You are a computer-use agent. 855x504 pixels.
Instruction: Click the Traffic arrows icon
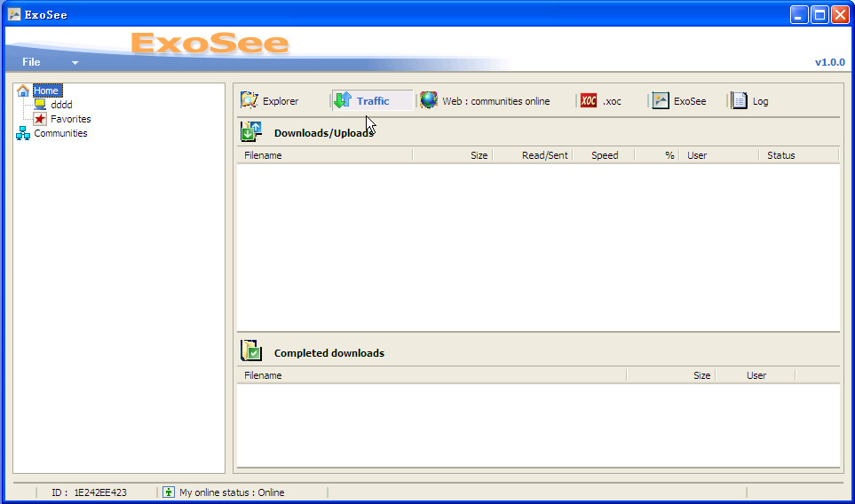click(x=343, y=100)
